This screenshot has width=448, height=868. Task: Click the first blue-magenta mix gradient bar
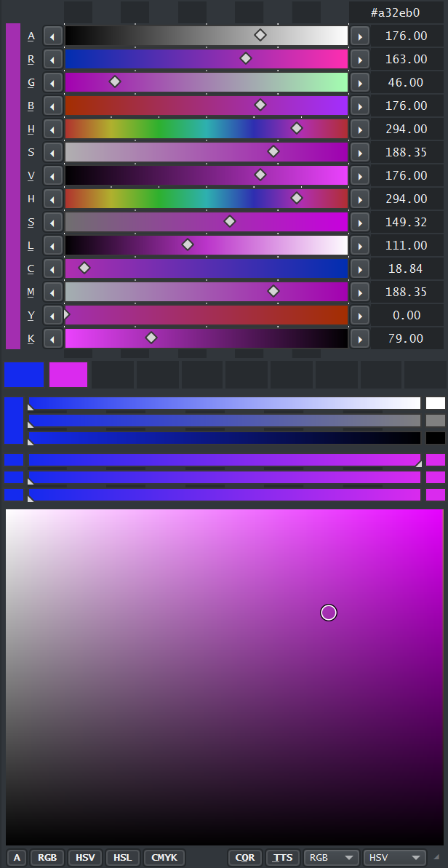click(225, 460)
